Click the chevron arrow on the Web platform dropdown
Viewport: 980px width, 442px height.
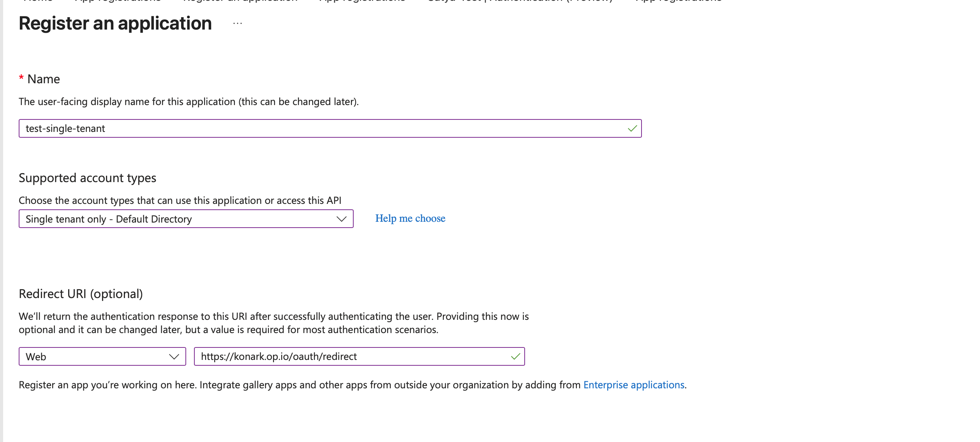click(x=174, y=357)
